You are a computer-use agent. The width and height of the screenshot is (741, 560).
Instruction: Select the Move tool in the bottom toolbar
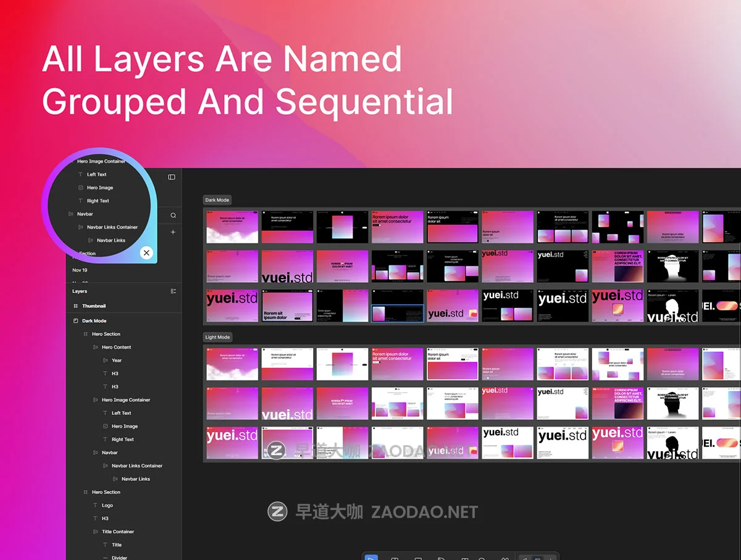click(x=371, y=557)
